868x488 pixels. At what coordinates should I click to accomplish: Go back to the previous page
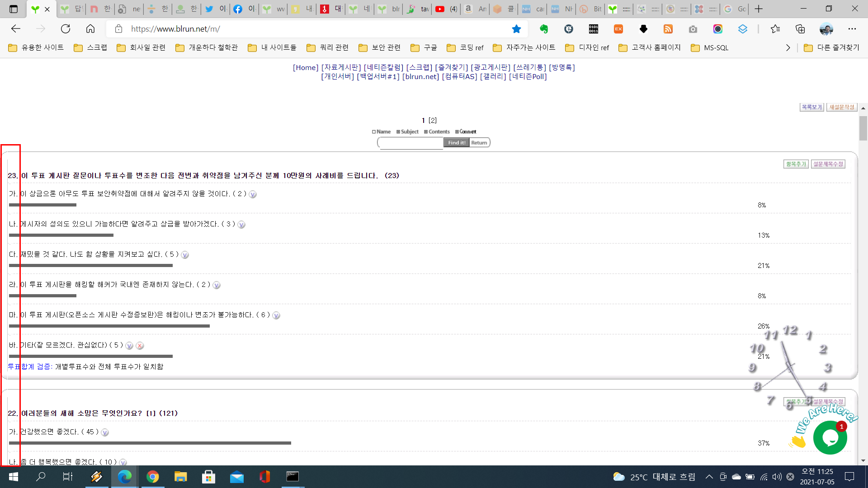click(16, 29)
